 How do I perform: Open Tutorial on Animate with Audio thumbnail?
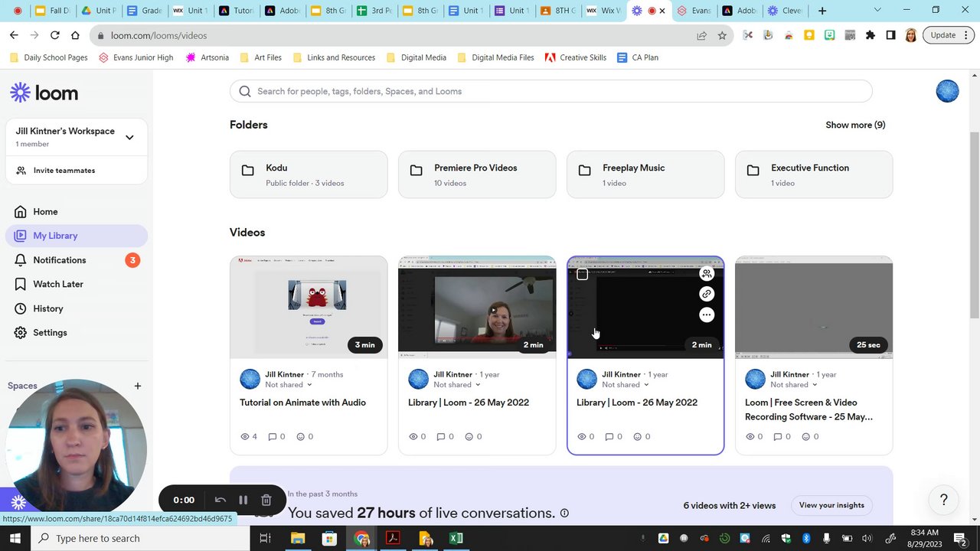[x=309, y=307]
